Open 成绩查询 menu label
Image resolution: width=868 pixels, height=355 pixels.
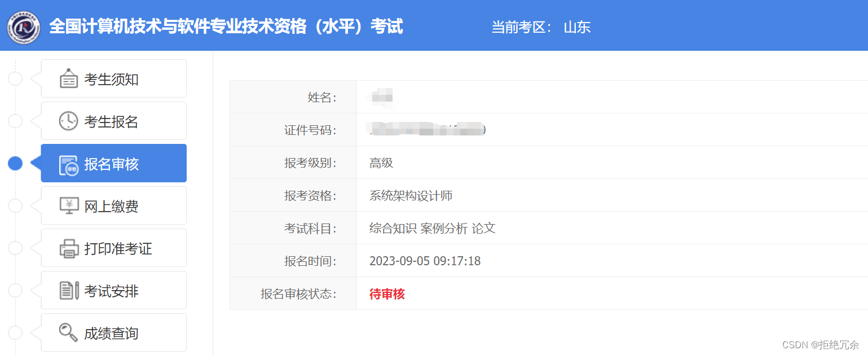(x=111, y=334)
